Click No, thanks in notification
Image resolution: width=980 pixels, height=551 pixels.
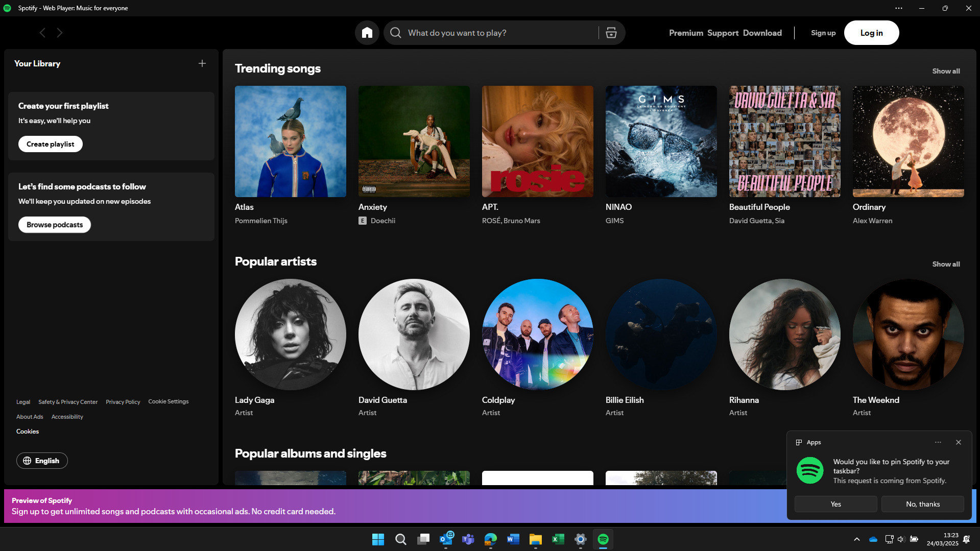pos(922,504)
